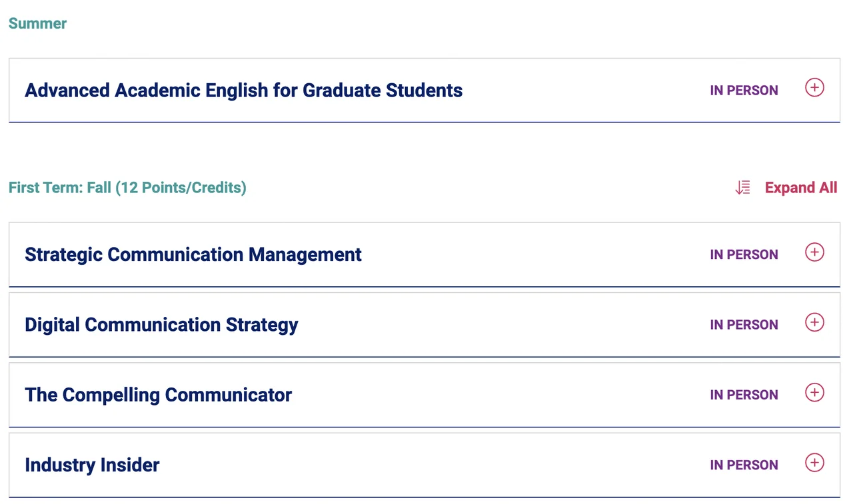Open the Advanced Academic English course title
Screen dimensions: 853x504
[243, 91]
